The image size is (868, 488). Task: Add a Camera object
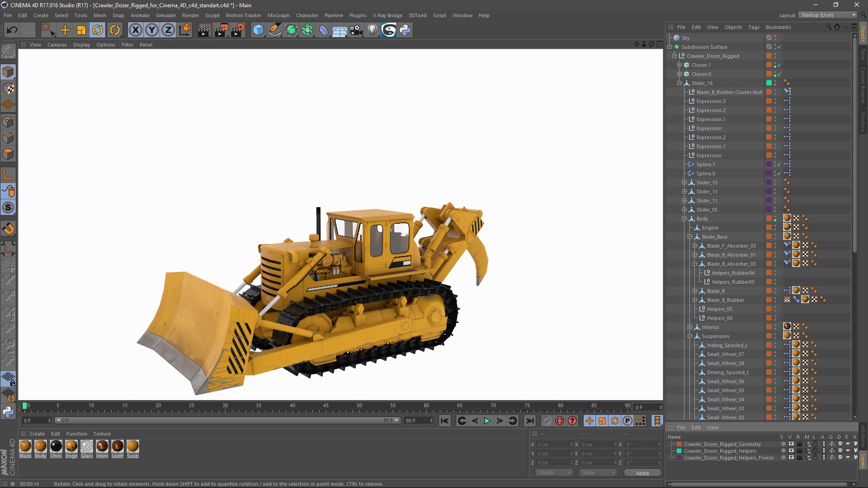pos(356,30)
